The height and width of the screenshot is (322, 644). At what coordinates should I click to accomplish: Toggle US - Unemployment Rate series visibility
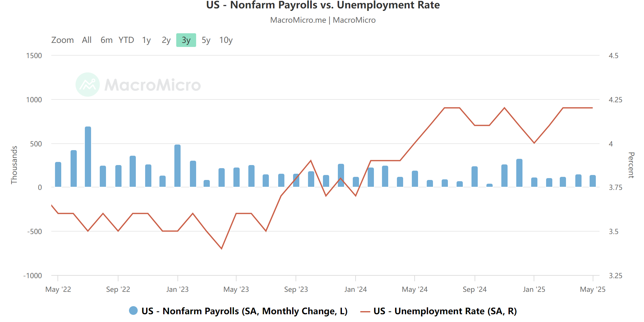[445, 311]
